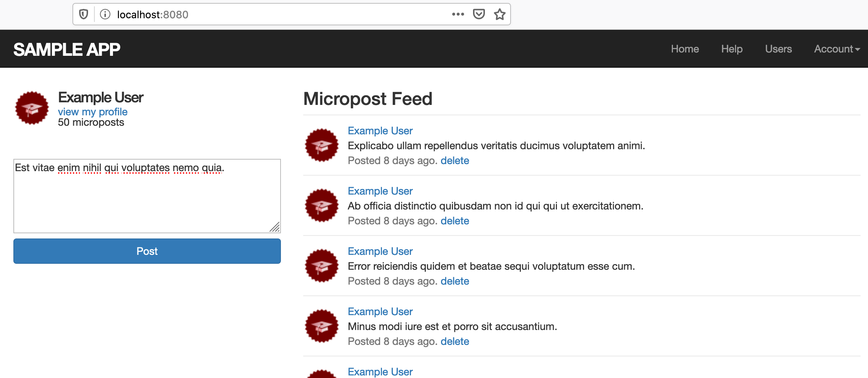868x378 pixels.
Task: Click the 50 microposts count text
Action: click(x=91, y=122)
